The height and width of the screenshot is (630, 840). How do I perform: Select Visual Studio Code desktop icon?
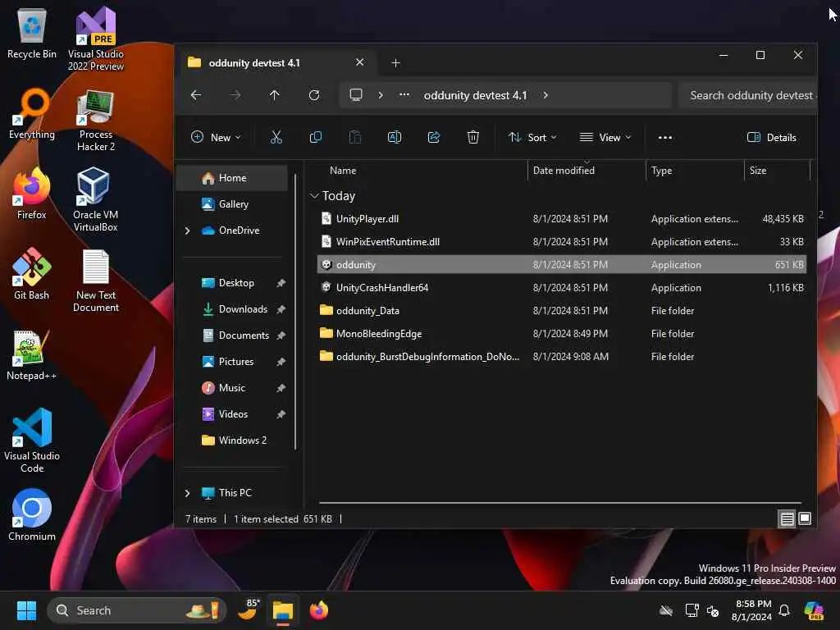tap(32, 441)
